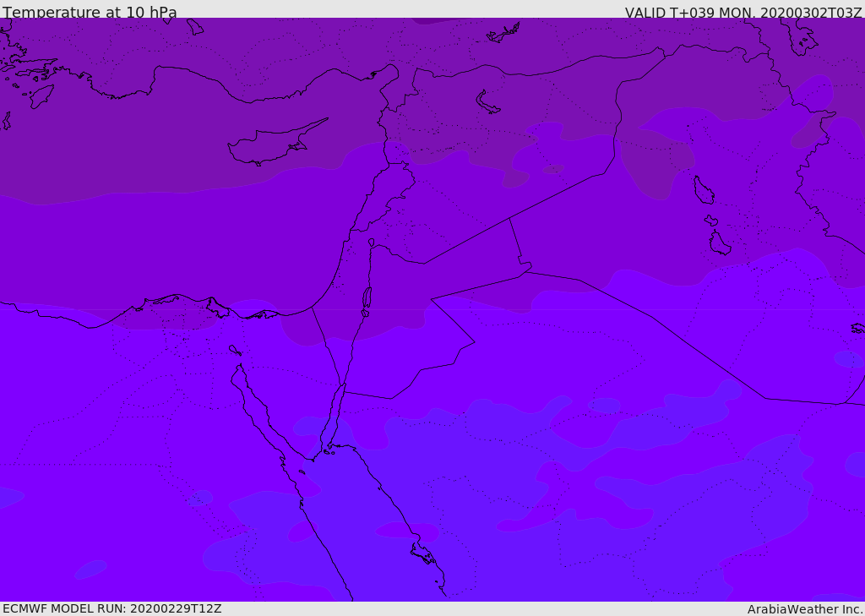865x616 pixels.
Task: Click the 'Temperature at 10 hPa' title
Action: tap(90, 12)
